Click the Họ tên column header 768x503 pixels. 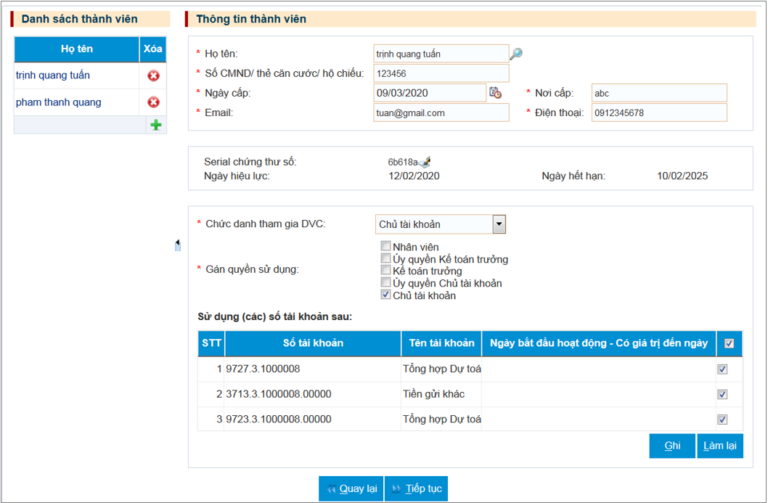coord(77,49)
